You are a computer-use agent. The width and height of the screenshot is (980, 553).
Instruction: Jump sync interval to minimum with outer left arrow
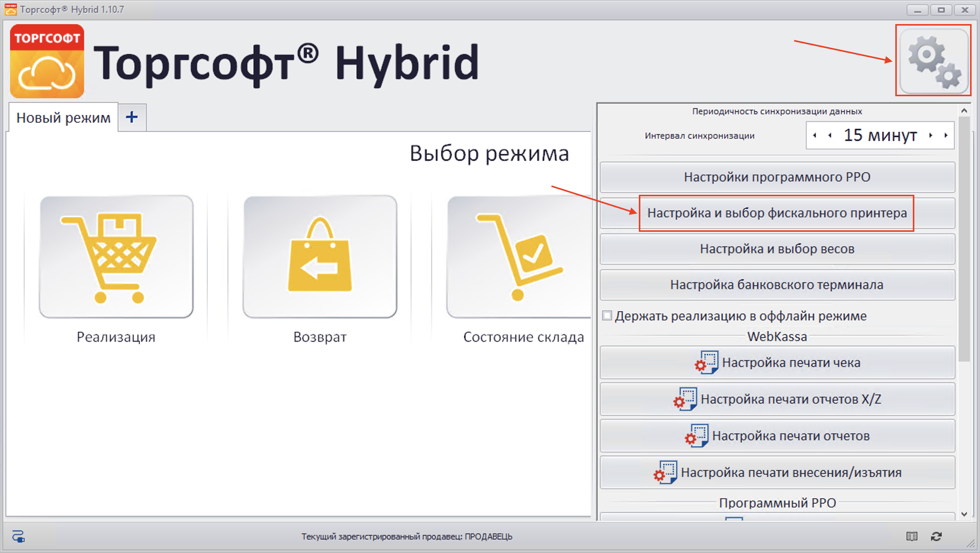coord(815,135)
